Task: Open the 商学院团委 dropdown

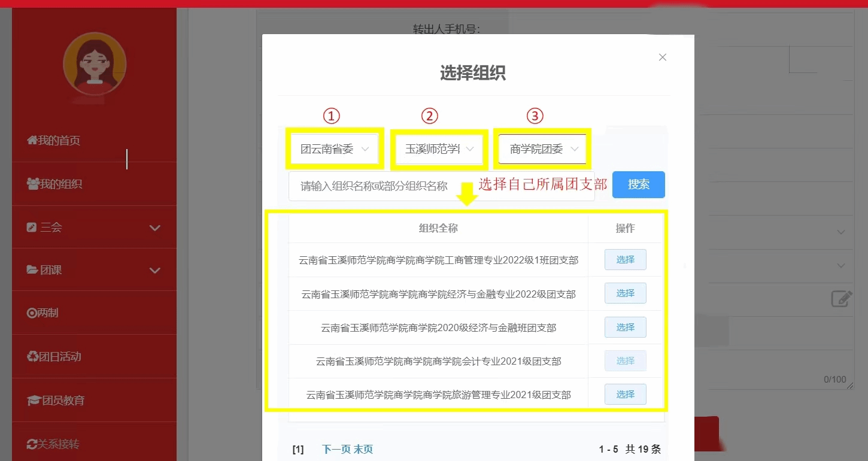Action: [x=542, y=149]
